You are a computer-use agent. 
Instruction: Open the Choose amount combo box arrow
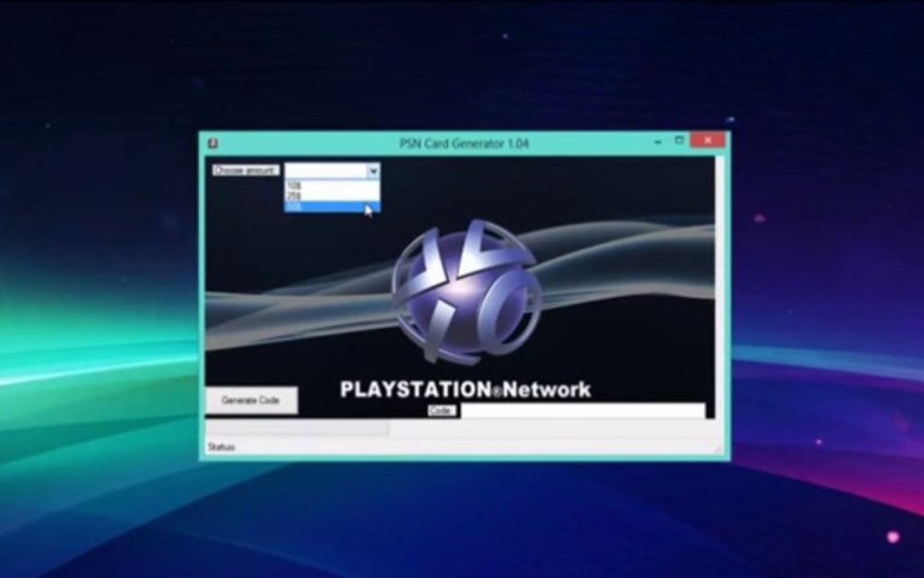(373, 171)
